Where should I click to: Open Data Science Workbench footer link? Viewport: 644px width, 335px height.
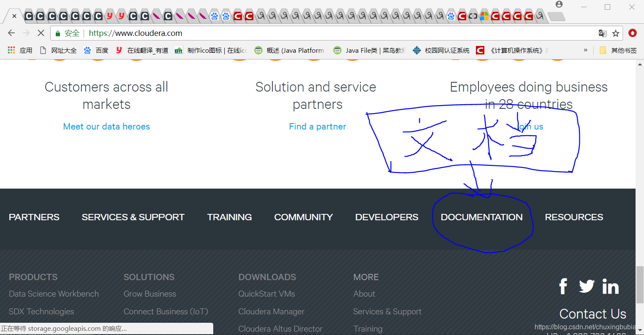coord(54,294)
